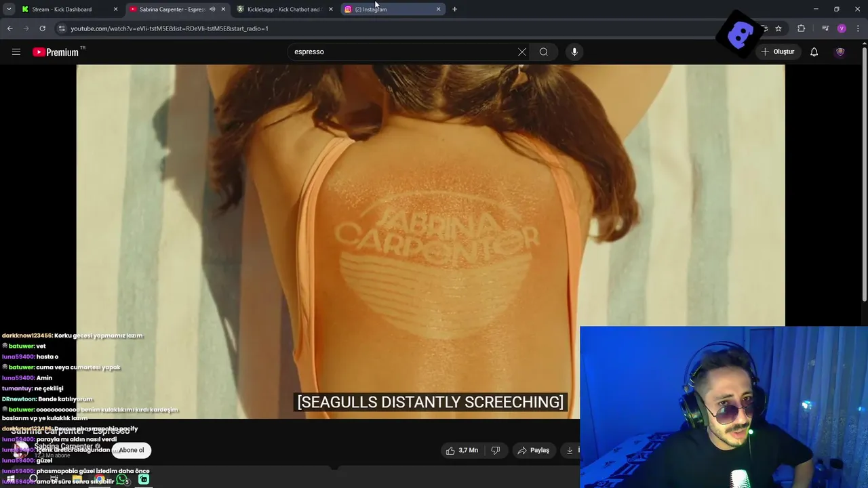Bookmark this page with star icon
Screen dimensions: 868x488
778,28
